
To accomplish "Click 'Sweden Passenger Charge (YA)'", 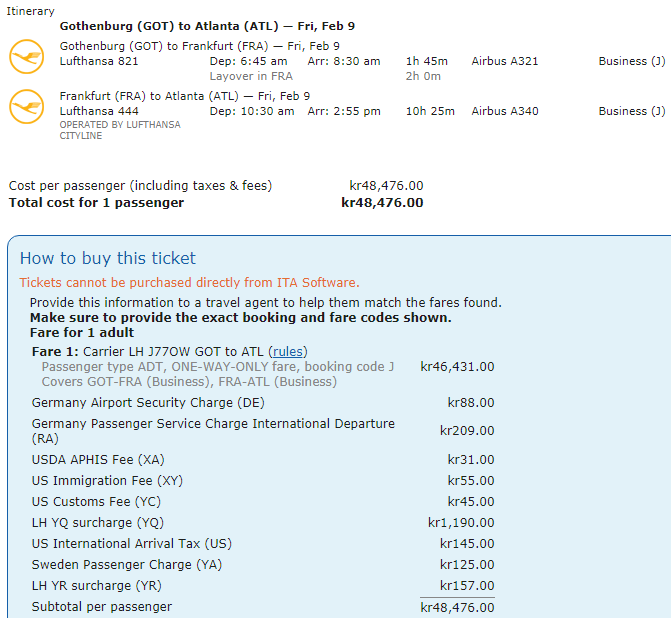I will pyautogui.click(x=127, y=565).
